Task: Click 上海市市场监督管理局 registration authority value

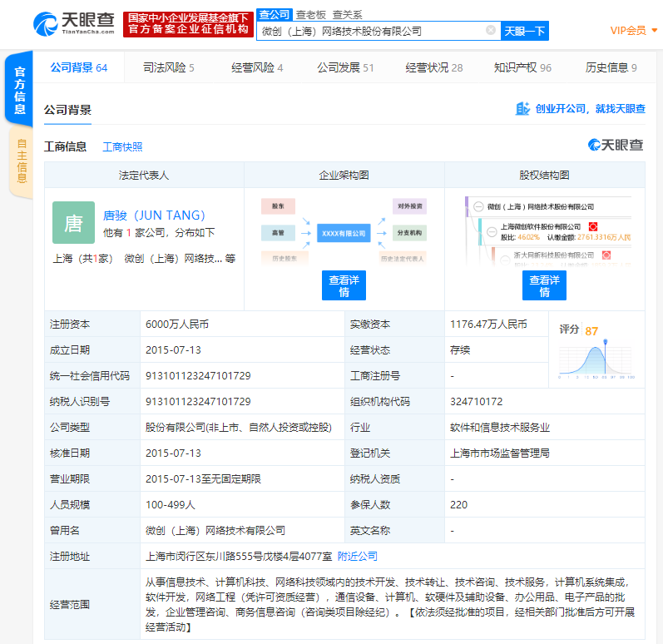Action: point(500,453)
